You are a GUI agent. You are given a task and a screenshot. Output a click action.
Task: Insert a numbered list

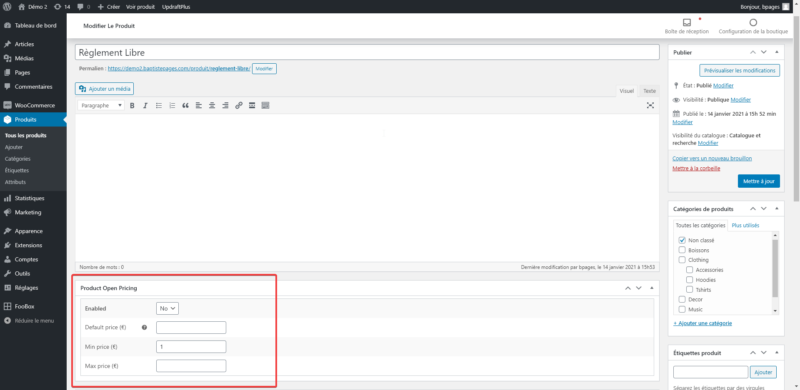[x=172, y=106]
